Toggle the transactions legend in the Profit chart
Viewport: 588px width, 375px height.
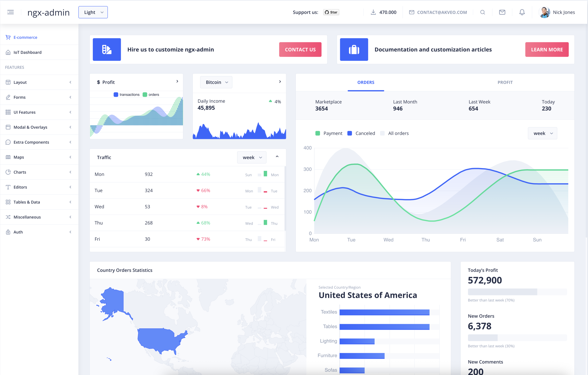click(127, 94)
